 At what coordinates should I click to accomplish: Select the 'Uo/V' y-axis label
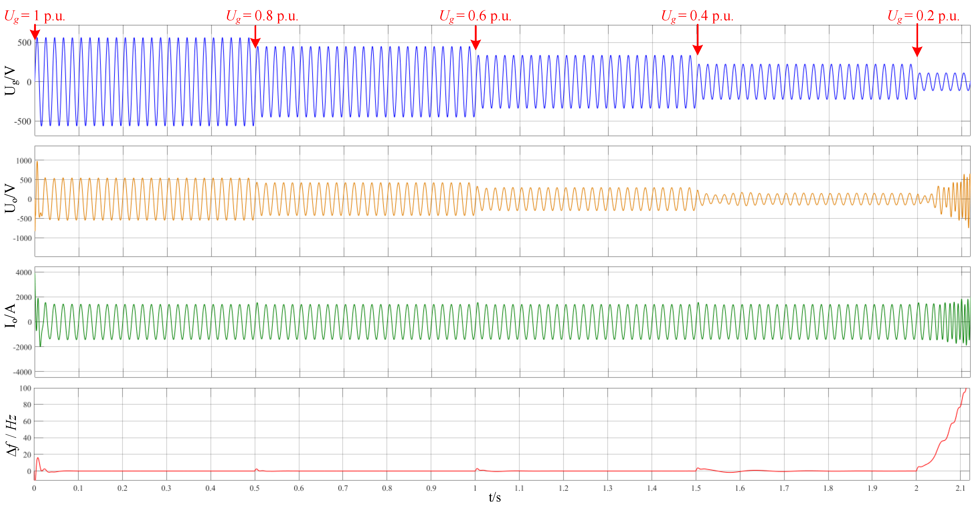pos(11,199)
